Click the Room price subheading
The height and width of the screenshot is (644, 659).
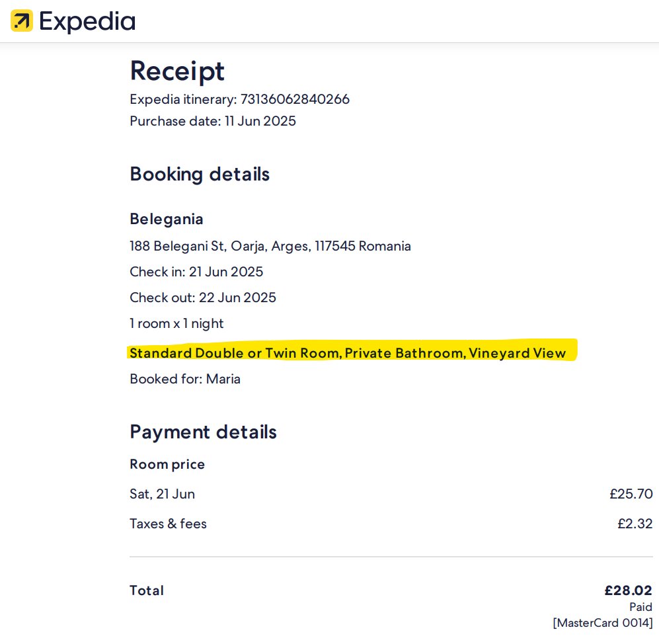[x=167, y=465]
